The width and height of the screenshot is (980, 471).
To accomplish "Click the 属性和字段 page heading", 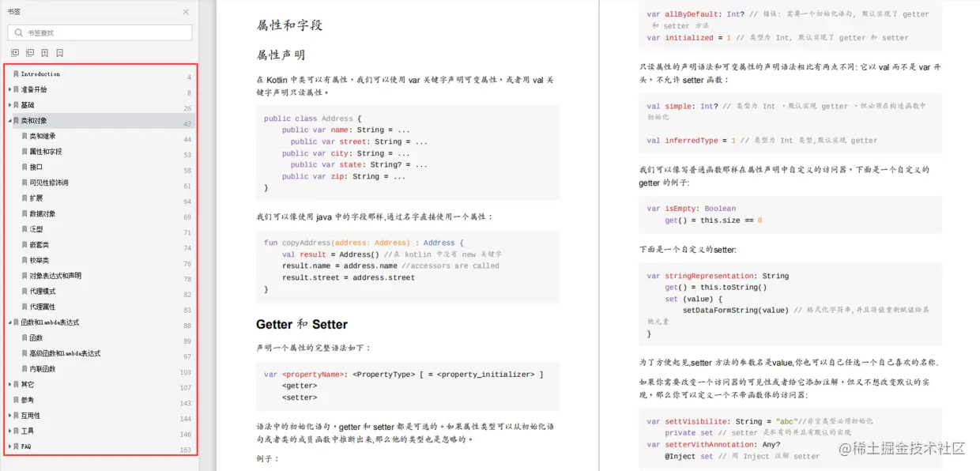I will tap(289, 24).
